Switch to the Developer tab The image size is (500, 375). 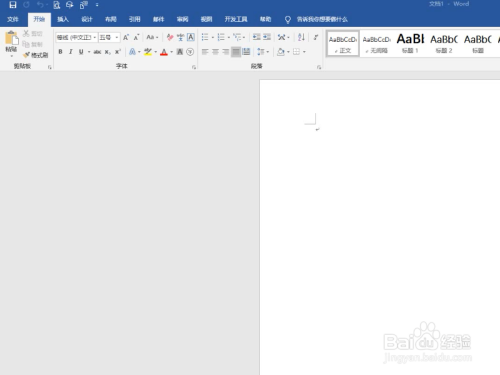(x=236, y=19)
